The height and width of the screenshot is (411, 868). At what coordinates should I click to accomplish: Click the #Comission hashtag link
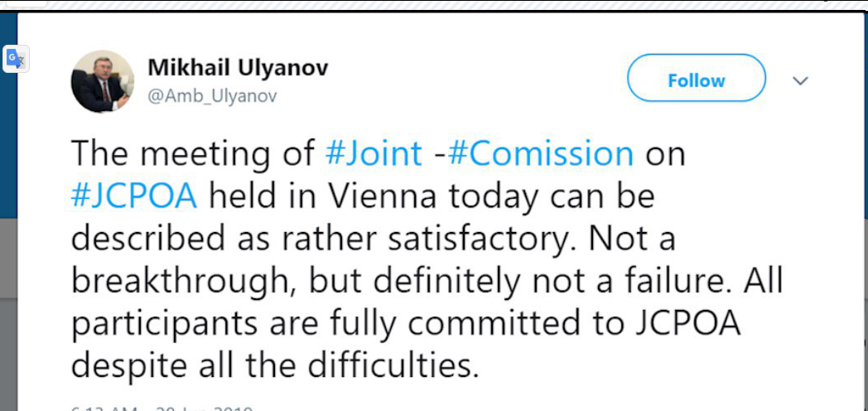(x=540, y=154)
